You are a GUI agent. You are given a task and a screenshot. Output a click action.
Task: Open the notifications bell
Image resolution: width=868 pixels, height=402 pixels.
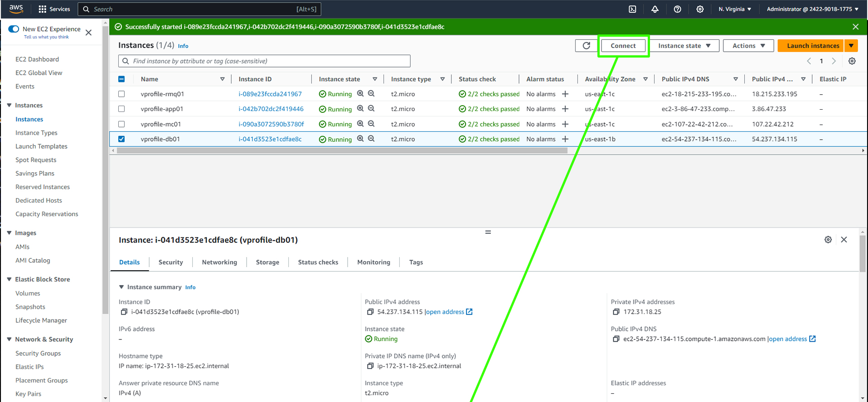655,9
